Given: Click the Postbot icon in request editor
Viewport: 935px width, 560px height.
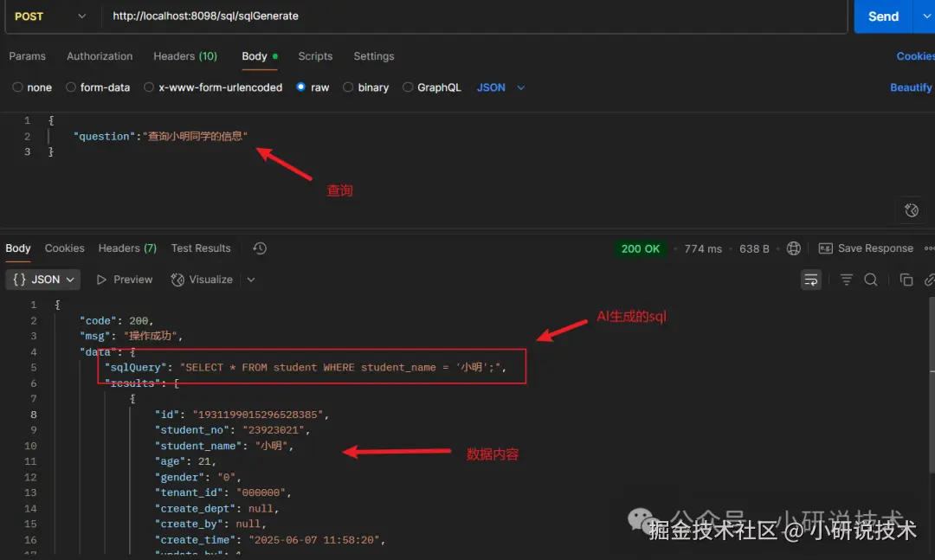Looking at the screenshot, I should [911, 210].
